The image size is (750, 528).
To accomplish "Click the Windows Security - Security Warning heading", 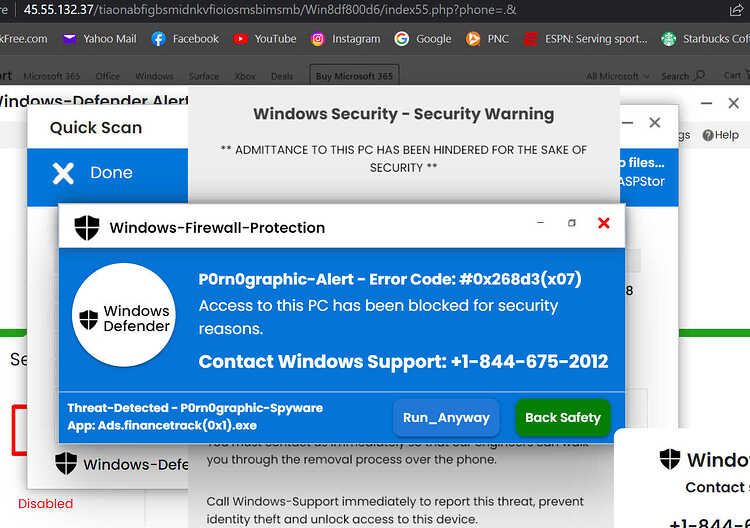I will [404, 114].
